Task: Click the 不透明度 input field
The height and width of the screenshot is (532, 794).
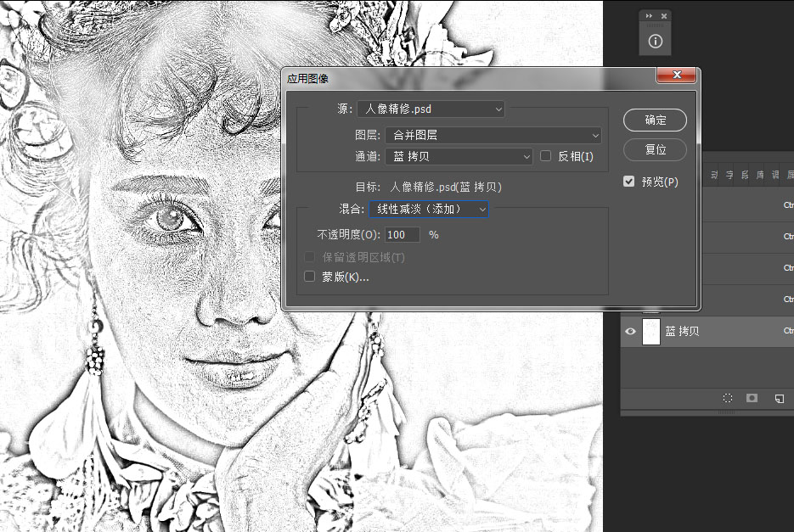Action: click(403, 234)
